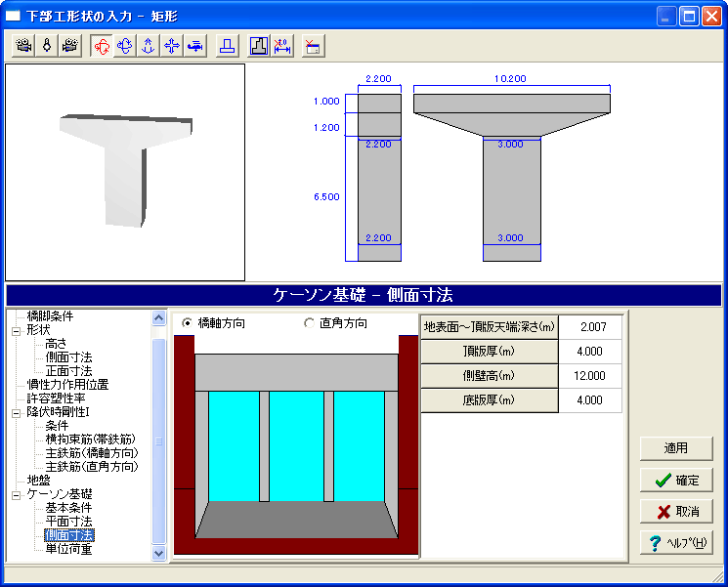Open help with ヘルプ(H) button
728x587 pixels.
(676, 542)
